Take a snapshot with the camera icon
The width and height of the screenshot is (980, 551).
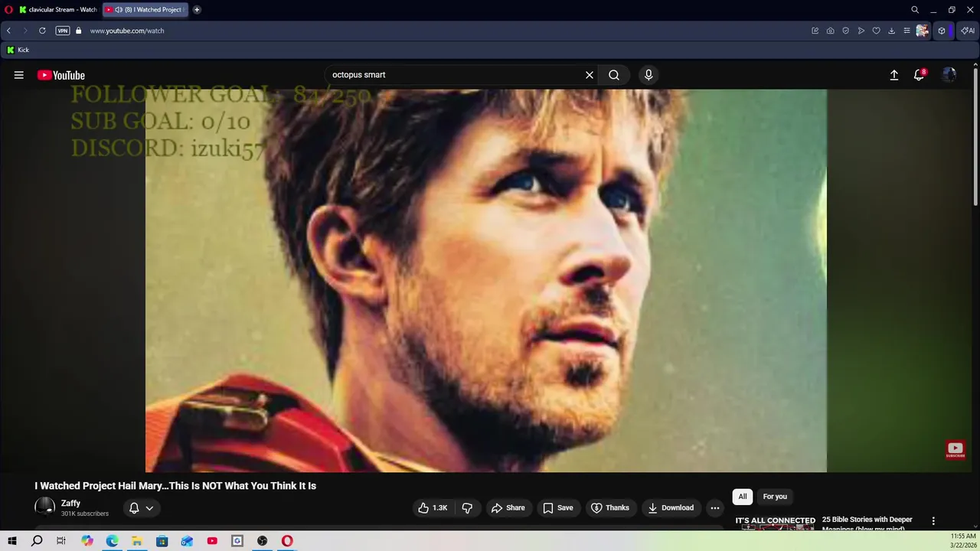pos(831,31)
